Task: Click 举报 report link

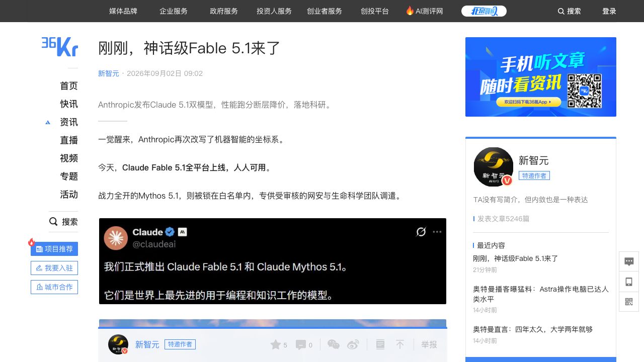Action: 429,344
